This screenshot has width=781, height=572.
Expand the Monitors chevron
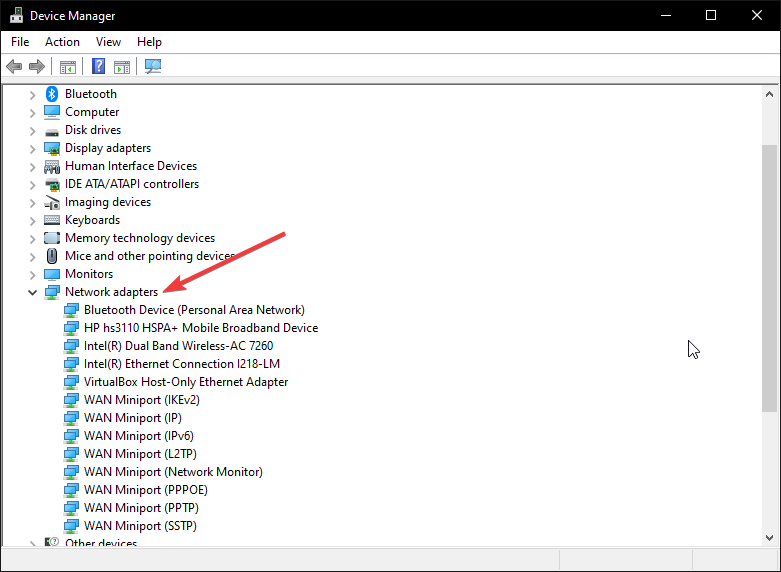[32, 275]
